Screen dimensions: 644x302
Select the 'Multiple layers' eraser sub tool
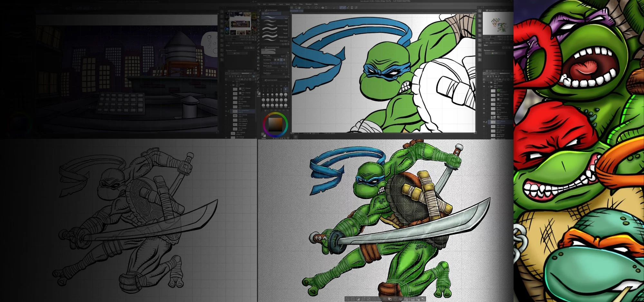coord(275,37)
